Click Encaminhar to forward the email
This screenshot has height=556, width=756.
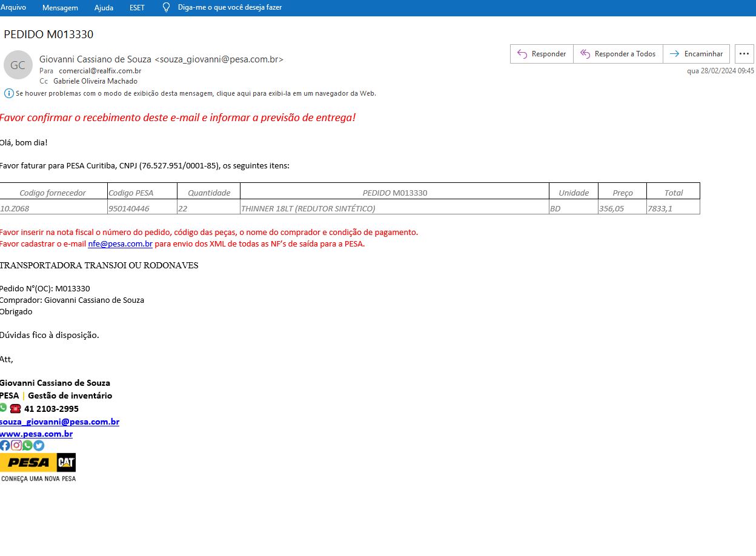click(x=696, y=54)
